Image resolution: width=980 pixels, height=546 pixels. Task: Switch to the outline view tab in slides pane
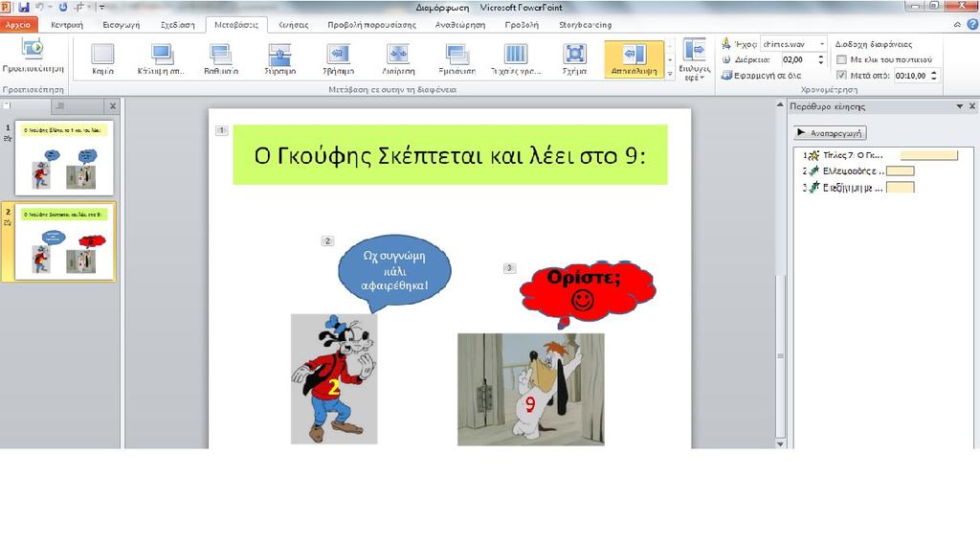pyautogui.click(x=60, y=106)
